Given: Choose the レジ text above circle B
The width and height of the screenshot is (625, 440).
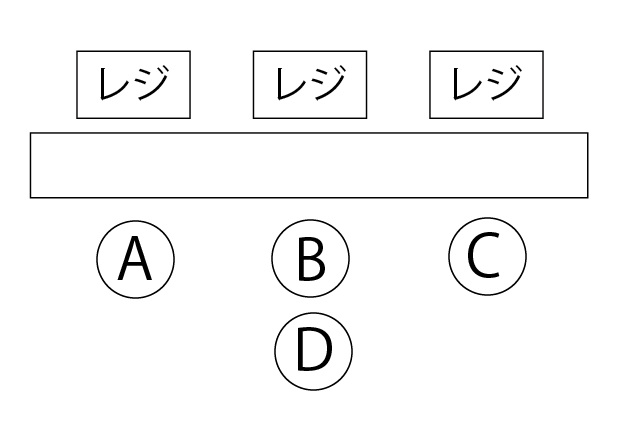Looking at the screenshot, I should click(310, 84).
